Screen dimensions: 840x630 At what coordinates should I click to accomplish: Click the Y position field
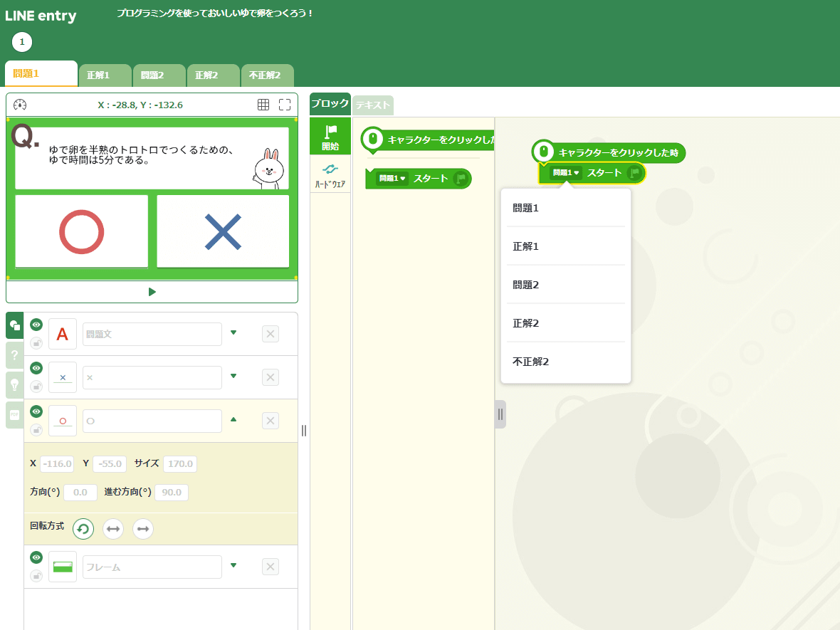click(110, 464)
